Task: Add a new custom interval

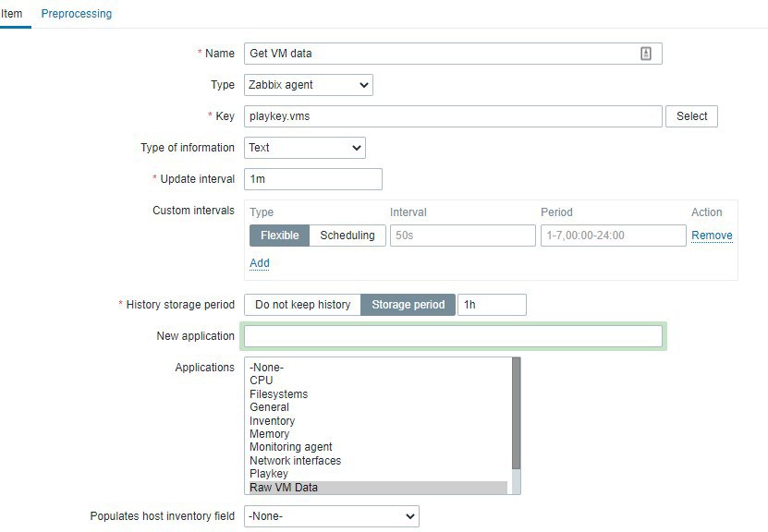Action: (260, 263)
